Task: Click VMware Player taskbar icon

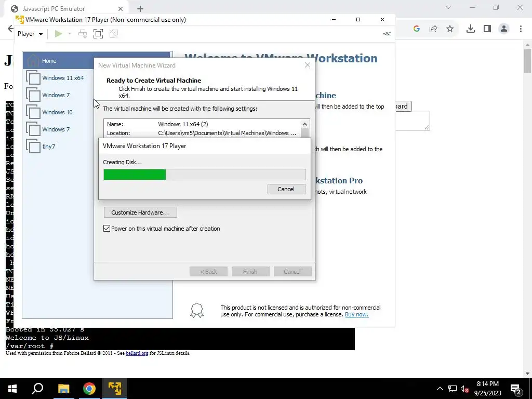Action: tap(115, 389)
